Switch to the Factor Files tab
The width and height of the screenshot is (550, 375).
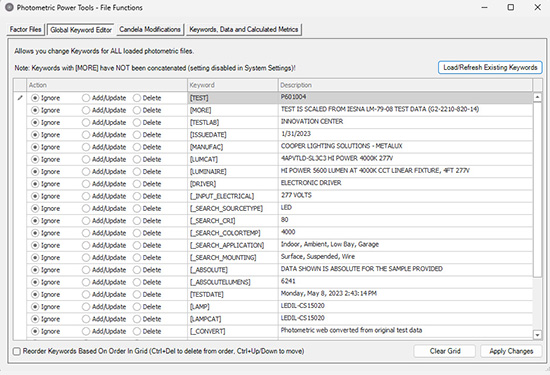(25, 29)
